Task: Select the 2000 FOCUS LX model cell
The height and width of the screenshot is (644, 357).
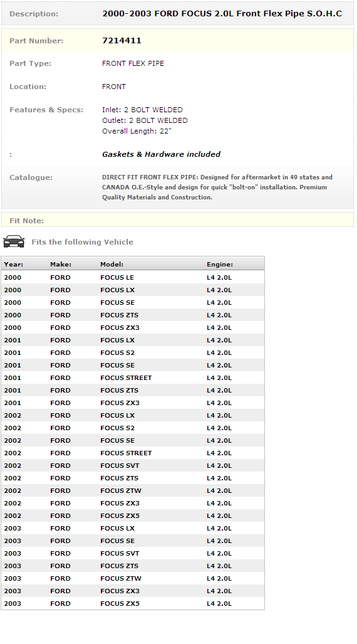Action: (x=117, y=290)
